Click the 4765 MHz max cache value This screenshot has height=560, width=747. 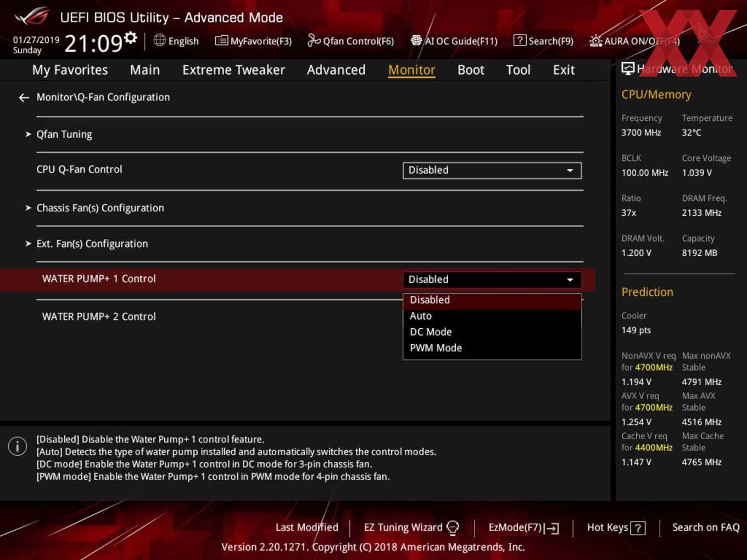point(701,462)
